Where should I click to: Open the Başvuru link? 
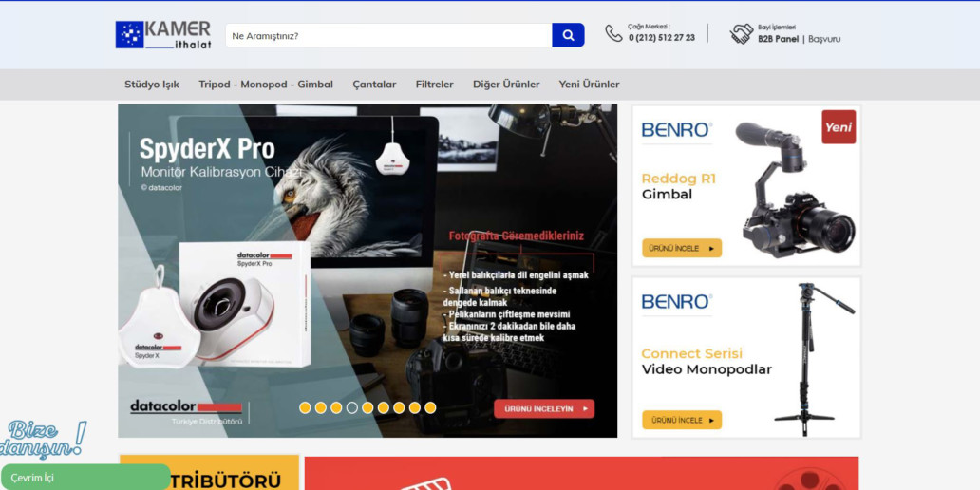pyautogui.click(x=824, y=39)
